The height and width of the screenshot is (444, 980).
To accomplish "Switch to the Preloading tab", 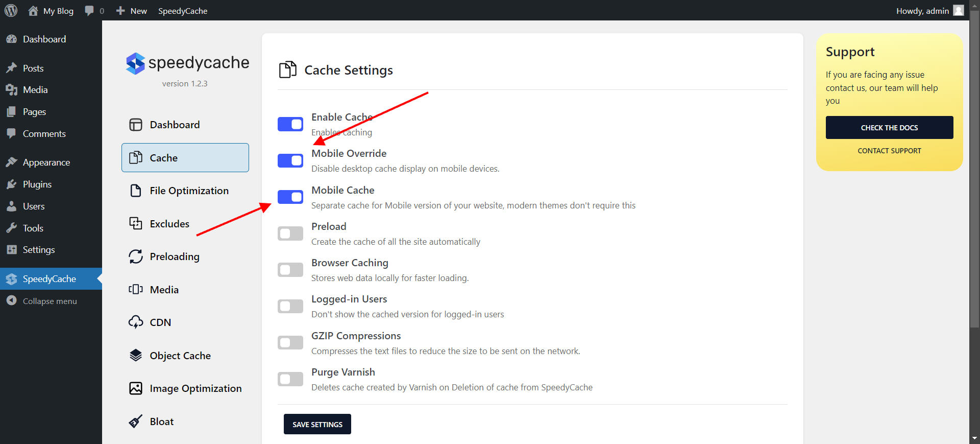I will tap(185, 256).
